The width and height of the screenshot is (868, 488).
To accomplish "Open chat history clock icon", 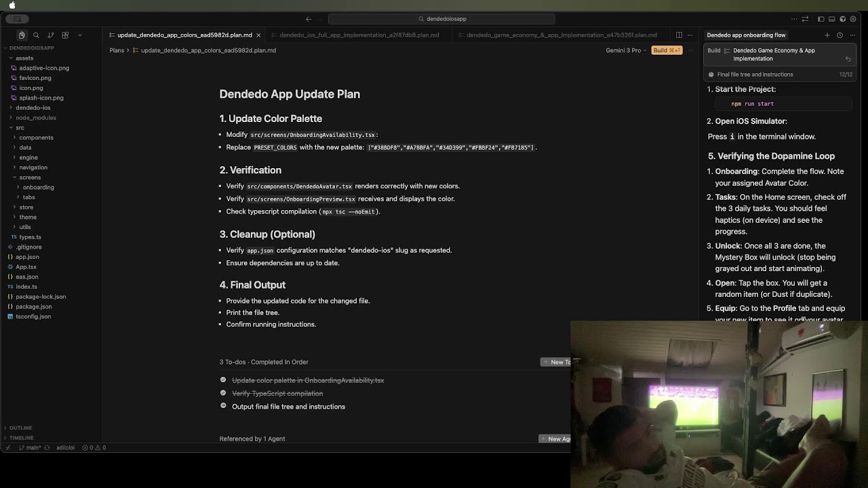I will pos(840,35).
